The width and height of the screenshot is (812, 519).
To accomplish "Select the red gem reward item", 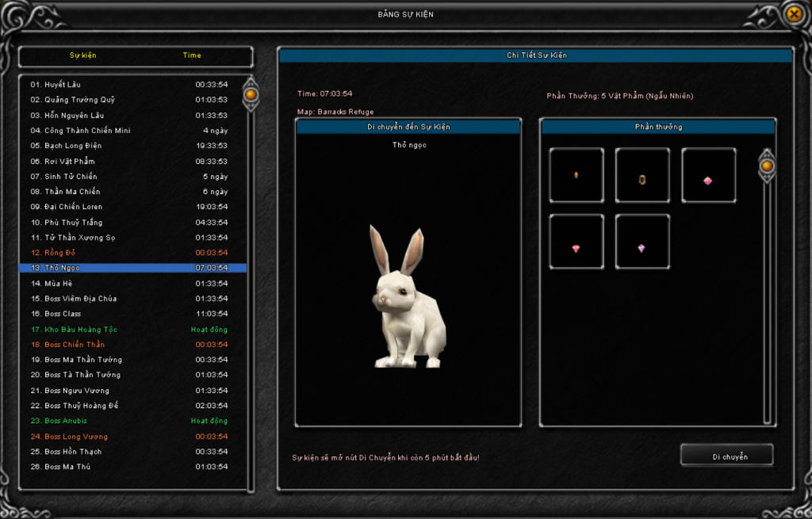I will coord(576,248).
